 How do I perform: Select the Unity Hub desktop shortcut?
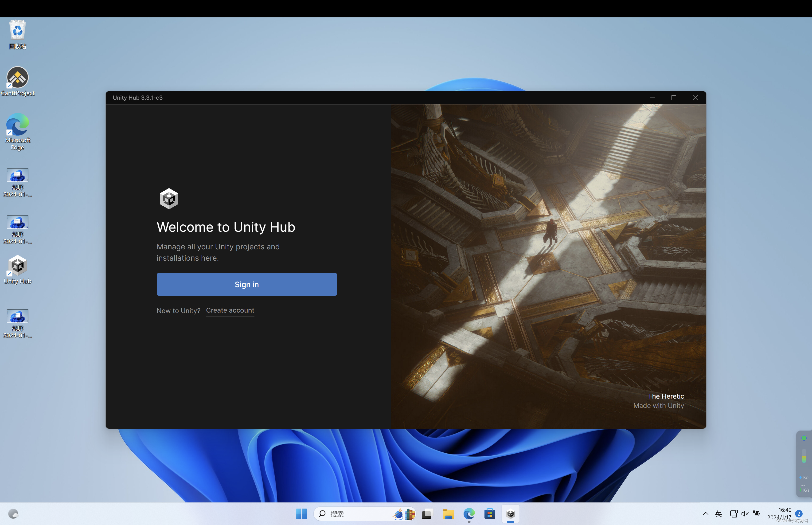click(17, 270)
